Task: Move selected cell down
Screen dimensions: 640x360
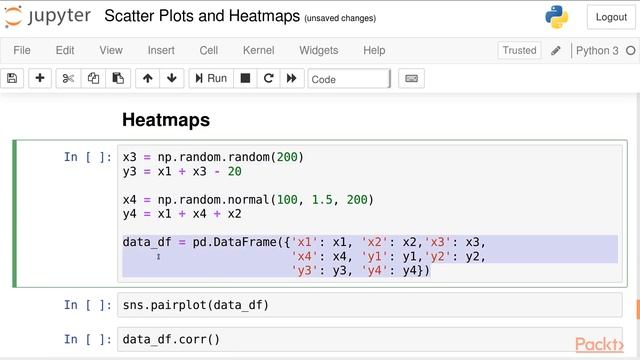Action: click(x=172, y=78)
